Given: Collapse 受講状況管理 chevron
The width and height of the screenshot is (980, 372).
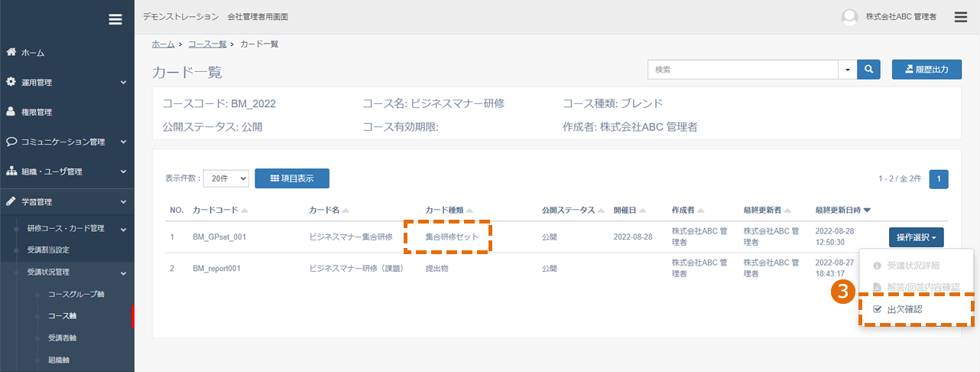Looking at the screenshot, I should click(123, 272).
